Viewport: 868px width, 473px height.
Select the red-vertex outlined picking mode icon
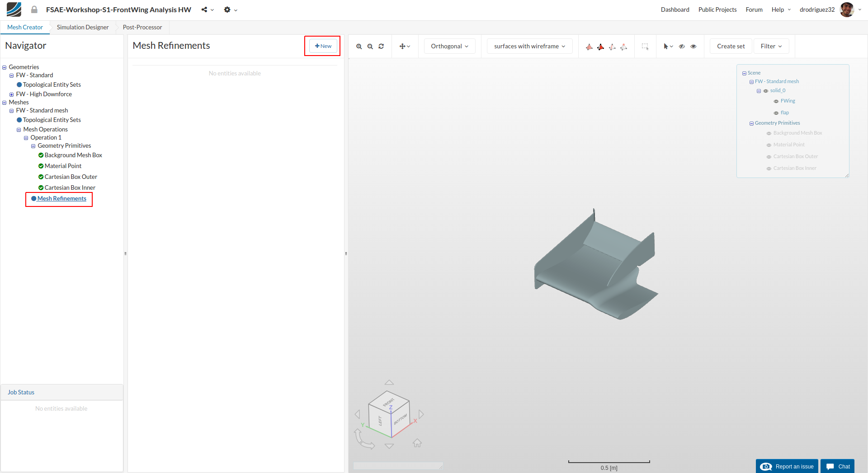click(623, 47)
